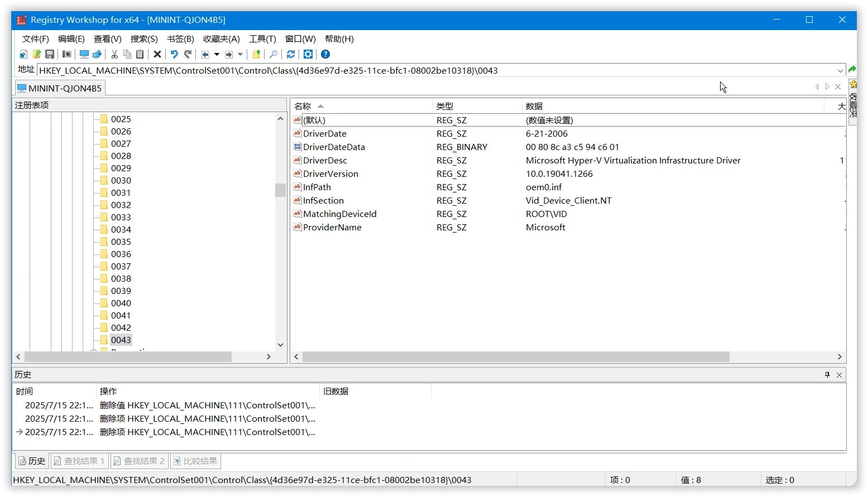Click the green go arrow beside address bar
Viewport: 868px width, 497px height.
pos(852,70)
